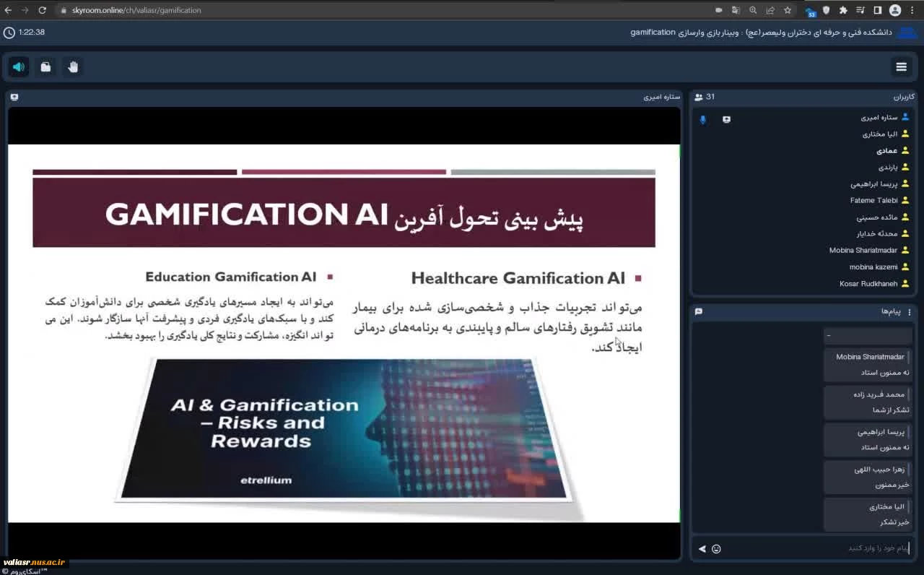This screenshot has height=575, width=924.
Task: Open the browser three-dot menu
Action: coord(912,10)
